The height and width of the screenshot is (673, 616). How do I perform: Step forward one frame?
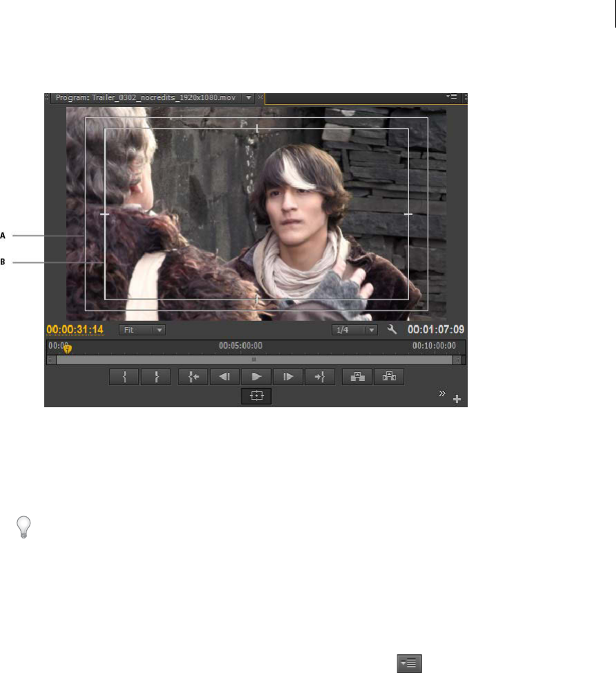pos(288,377)
